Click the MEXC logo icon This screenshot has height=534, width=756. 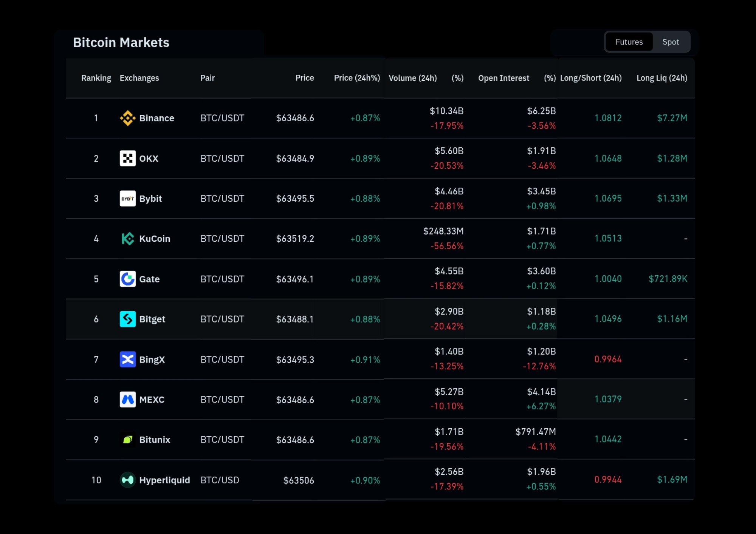click(x=128, y=400)
